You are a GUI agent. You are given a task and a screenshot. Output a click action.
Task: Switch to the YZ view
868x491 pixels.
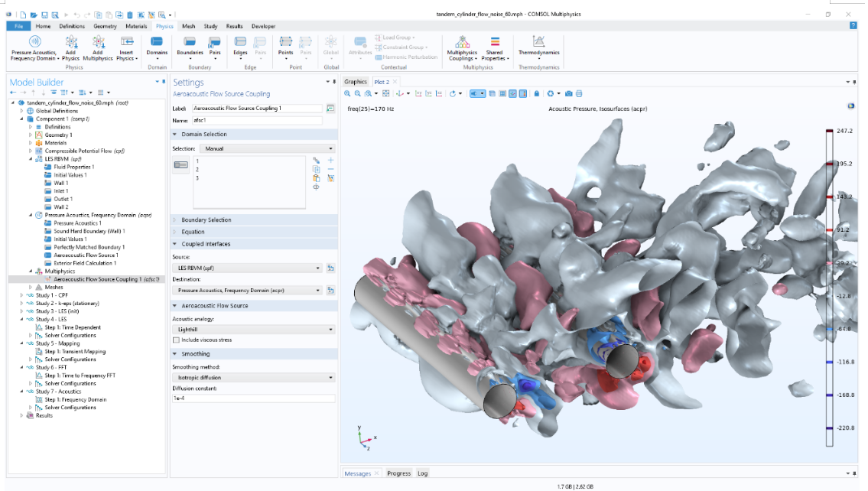[428, 94]
